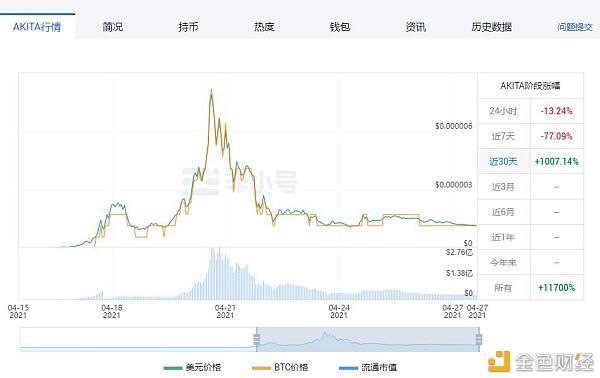The width and height of the screenshot is (600, 378).
Task: Click the price peak on the chart
Action: 211,90
